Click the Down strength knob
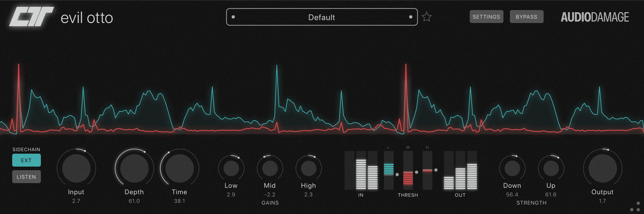 (x=512, y=168)
